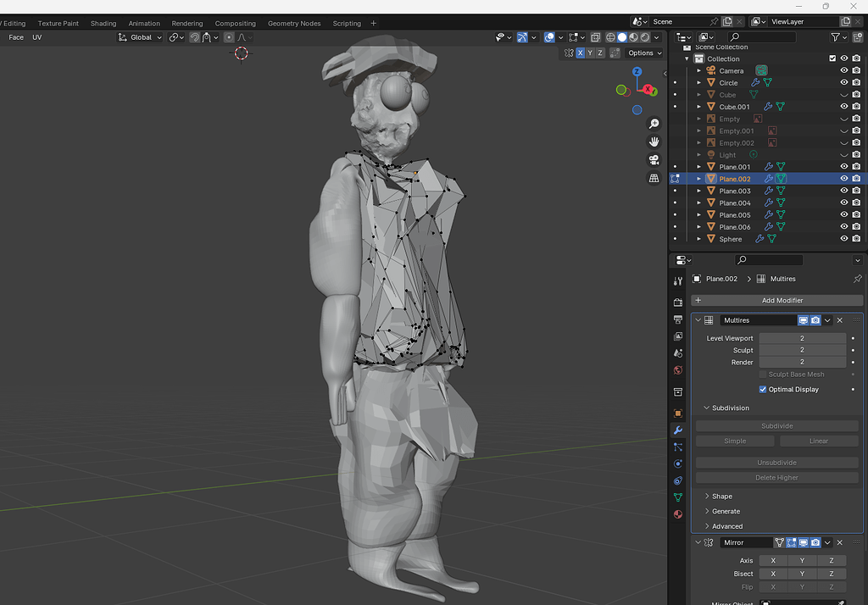Screen dimensions: 868x605
Task: Open the Physics properties tab
Action: (x=677, y=463)
